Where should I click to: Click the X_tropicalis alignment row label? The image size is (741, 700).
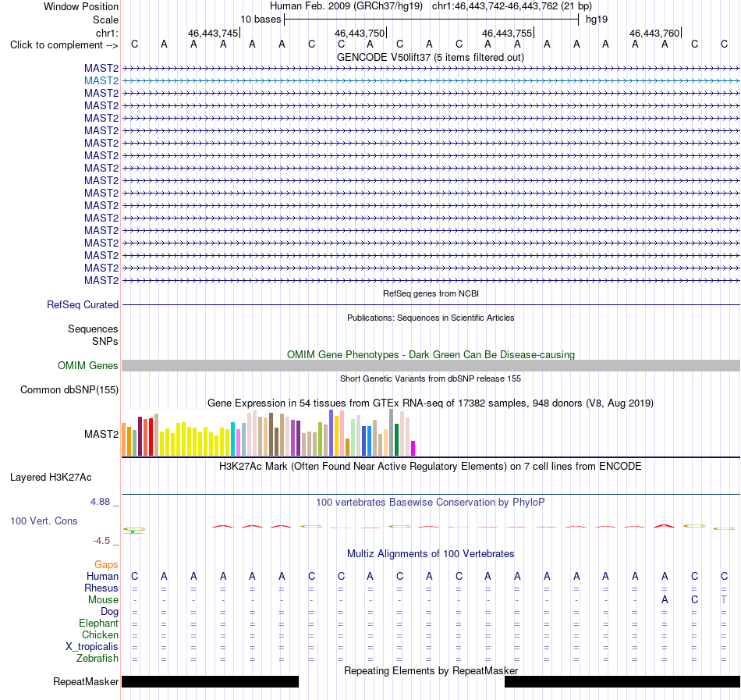[x=92, y=647]
